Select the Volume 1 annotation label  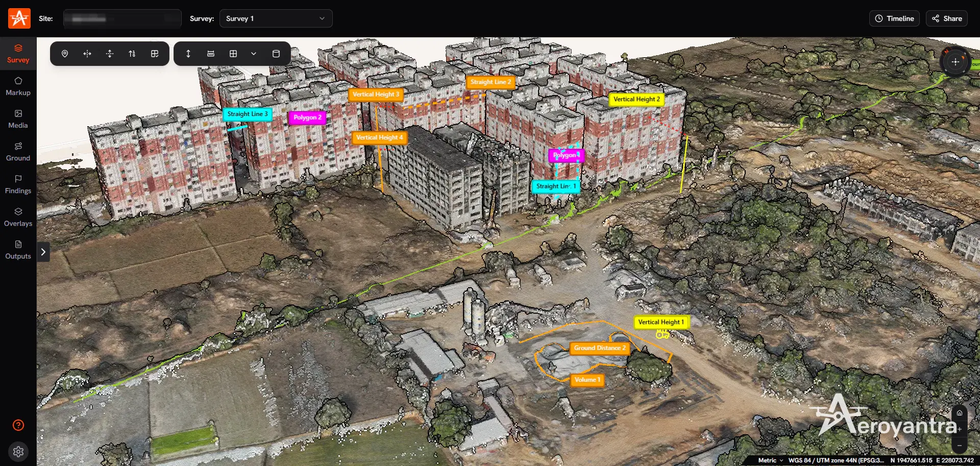coord(587,380)
